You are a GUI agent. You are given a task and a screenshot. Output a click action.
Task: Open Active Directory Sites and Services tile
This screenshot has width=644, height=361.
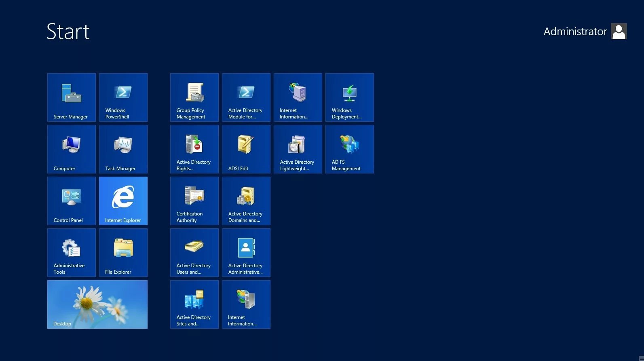(x=194, y=304)
